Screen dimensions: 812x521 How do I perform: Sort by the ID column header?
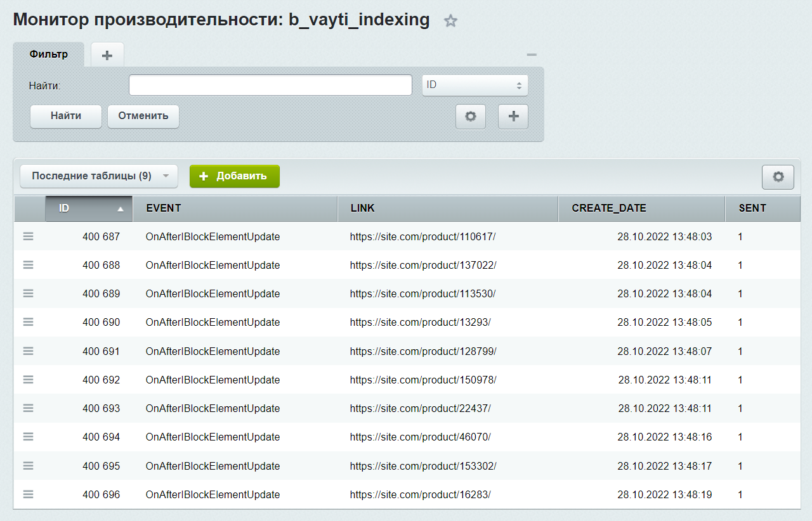[x=89, y=208]
